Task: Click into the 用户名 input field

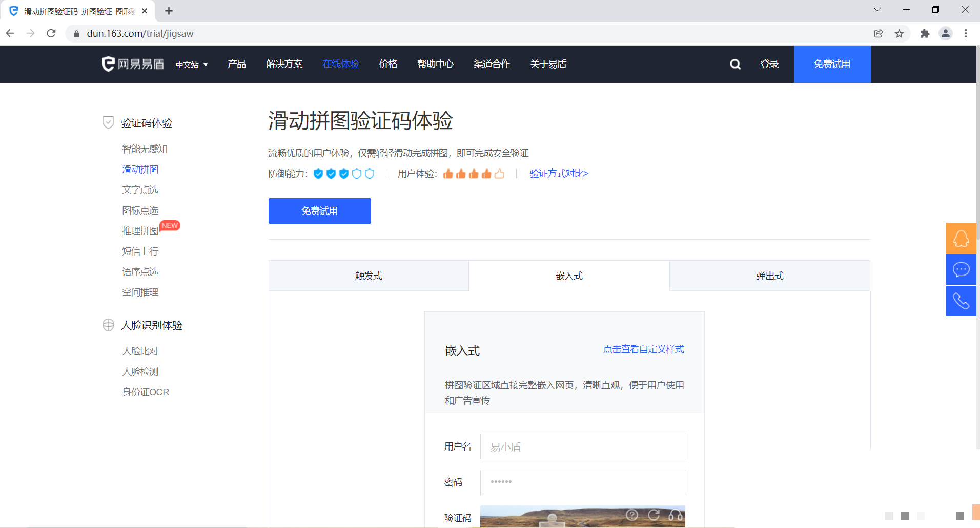Action: (x=582, y=447)
